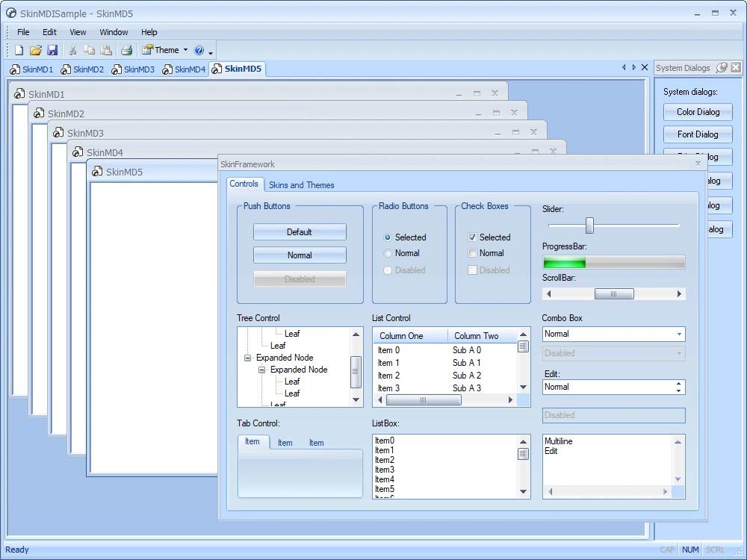This screenshot has width=747, height=560.
Task: Switch to the SkinMD3 document tab
Action: [133, 69]
